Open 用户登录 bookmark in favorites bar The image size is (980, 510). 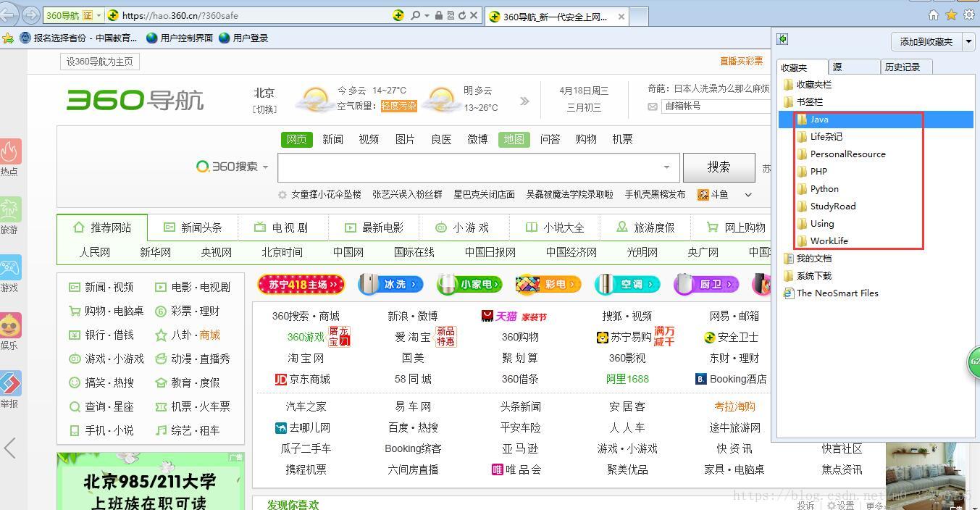click(x=243, y=38)
